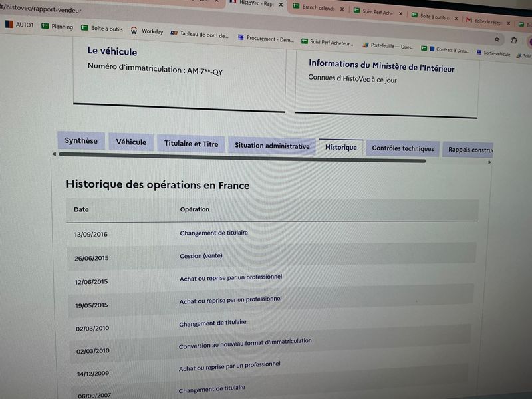Click Achat ou reprise on 14/12/2009 row

pyautogui.click(x=229, y=366)
